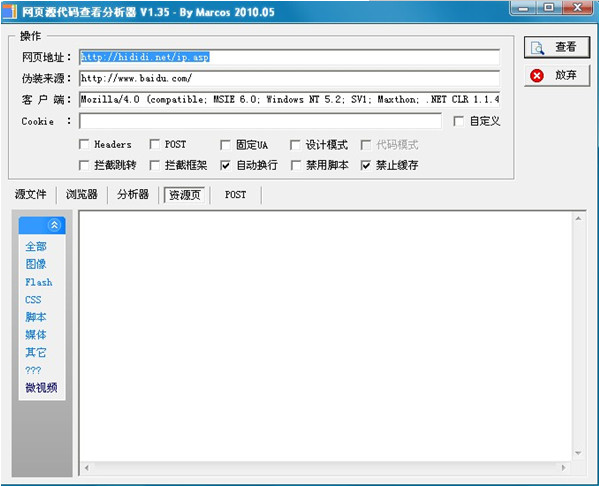Focus the 伪装来源 referer input field
This screenshot has width=599, height=486.
pyautogui.click(x=289, y=79)
